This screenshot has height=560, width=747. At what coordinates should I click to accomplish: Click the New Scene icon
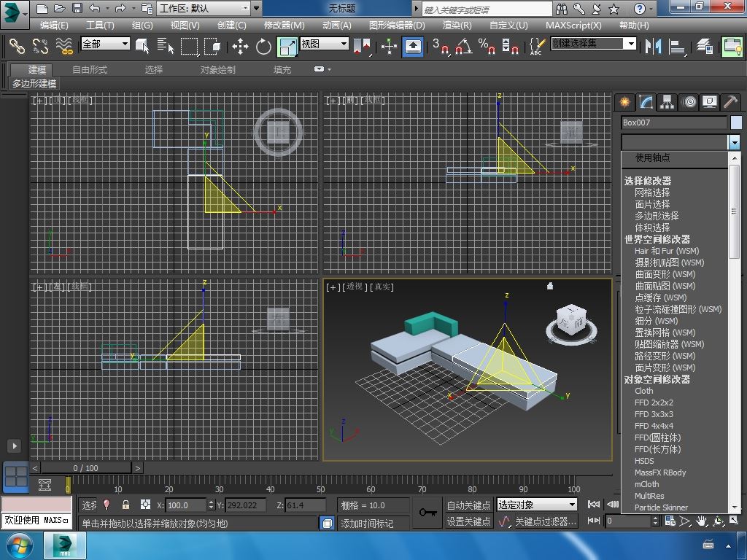pyautogui.click(x=42, y=8)
